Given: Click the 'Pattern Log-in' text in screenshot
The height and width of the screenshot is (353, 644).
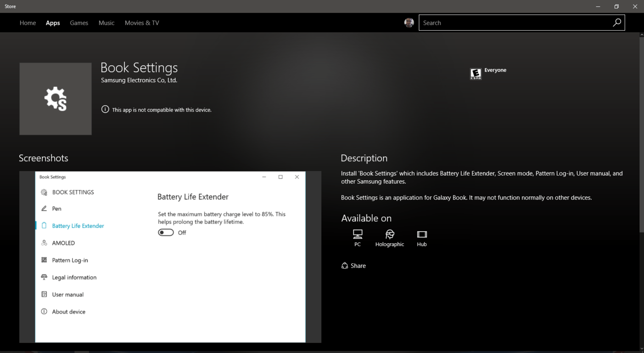Looking at the screenshot, I should click(70, 260).
